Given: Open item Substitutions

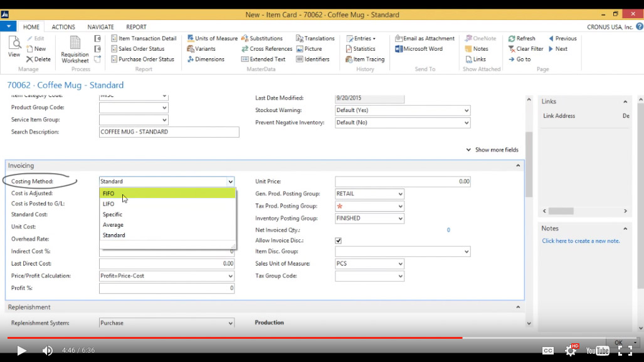Looking at the screenshot, I should tap(262, 39).
